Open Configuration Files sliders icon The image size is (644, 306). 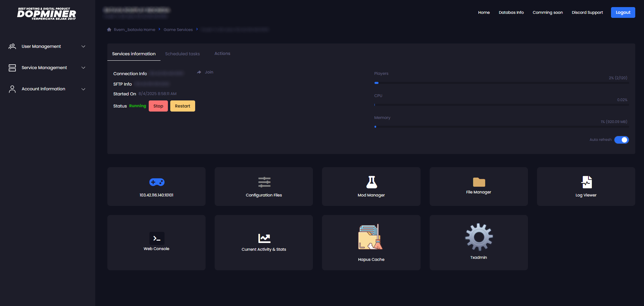pos(264,182)
